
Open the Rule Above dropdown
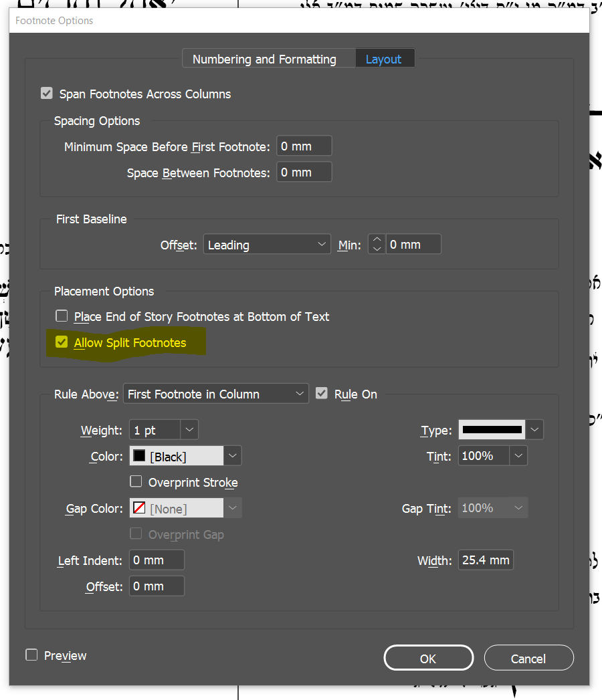pyautogui.click(x=215, y=394)
